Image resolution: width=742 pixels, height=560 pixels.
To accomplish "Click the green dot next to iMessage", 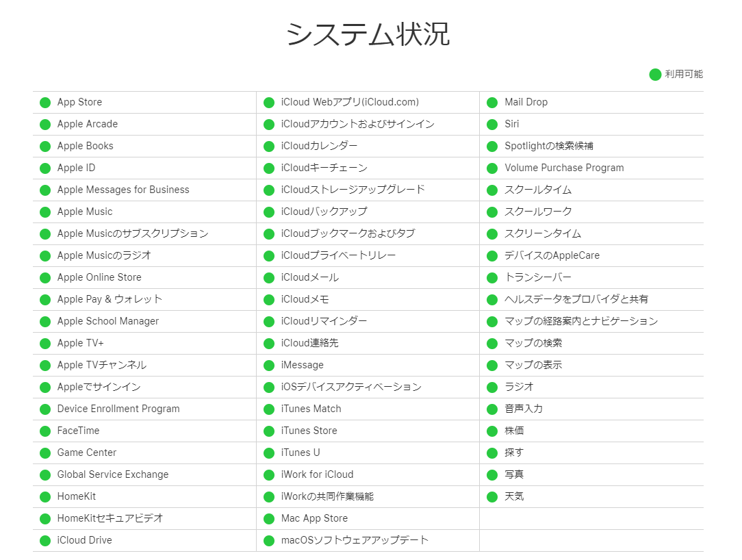I will 269,366.
